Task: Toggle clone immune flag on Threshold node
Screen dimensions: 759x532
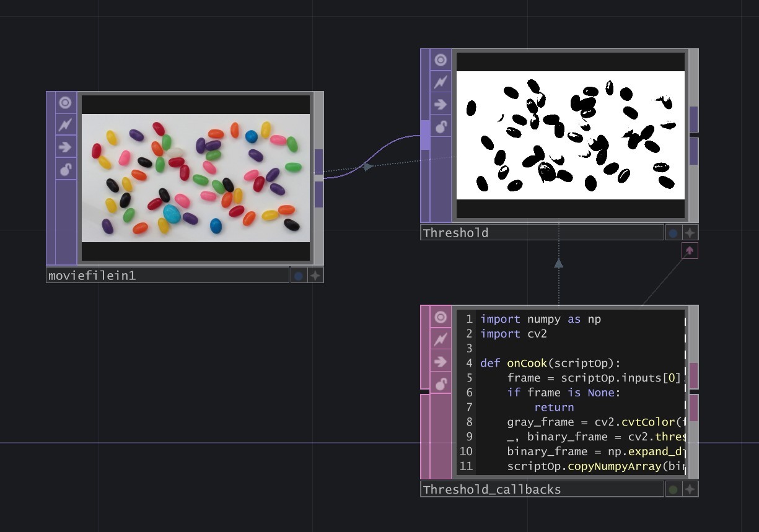Action: point(441,82)
